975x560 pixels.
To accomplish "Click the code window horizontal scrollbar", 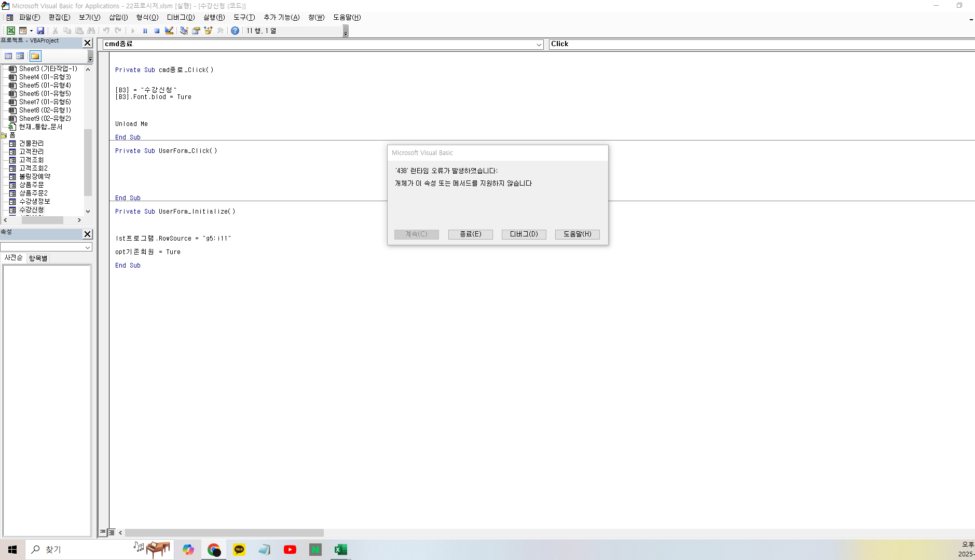I will tap(224, 533).
